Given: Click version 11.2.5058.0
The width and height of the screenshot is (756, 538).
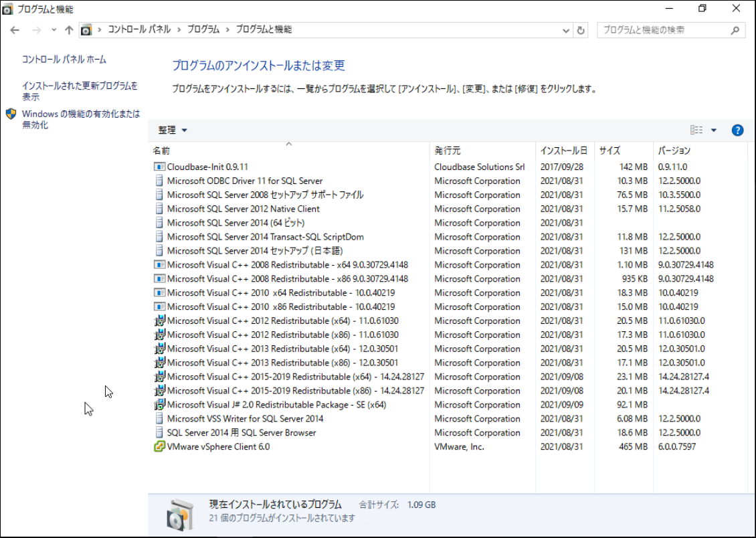Looking at the screenshot, I should click(679, 209).
